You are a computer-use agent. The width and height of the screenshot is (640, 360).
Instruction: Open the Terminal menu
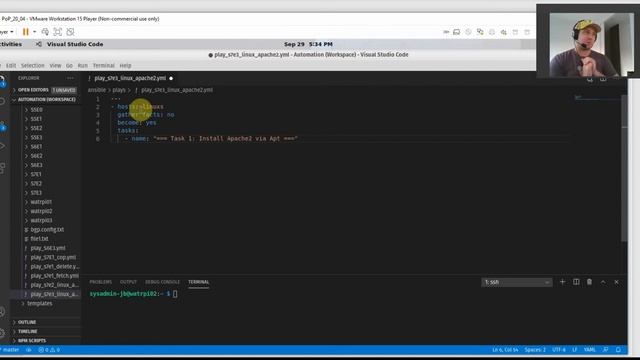[x=104, y=65]
